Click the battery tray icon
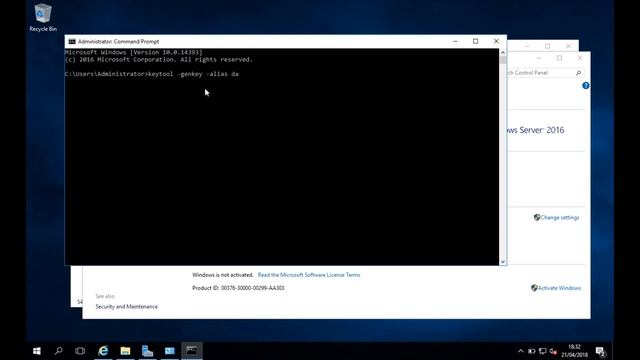Viewport: 640px width, 360px height. (x=531, y=351)
